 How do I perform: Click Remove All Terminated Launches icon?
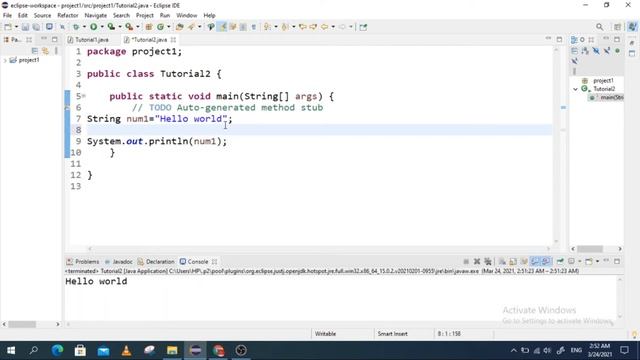tap(488, 261)
